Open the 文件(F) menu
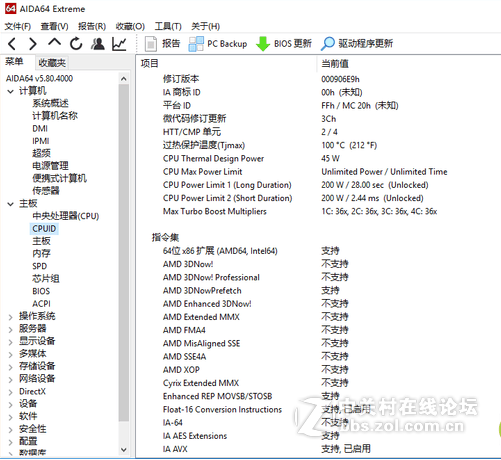 18,26
